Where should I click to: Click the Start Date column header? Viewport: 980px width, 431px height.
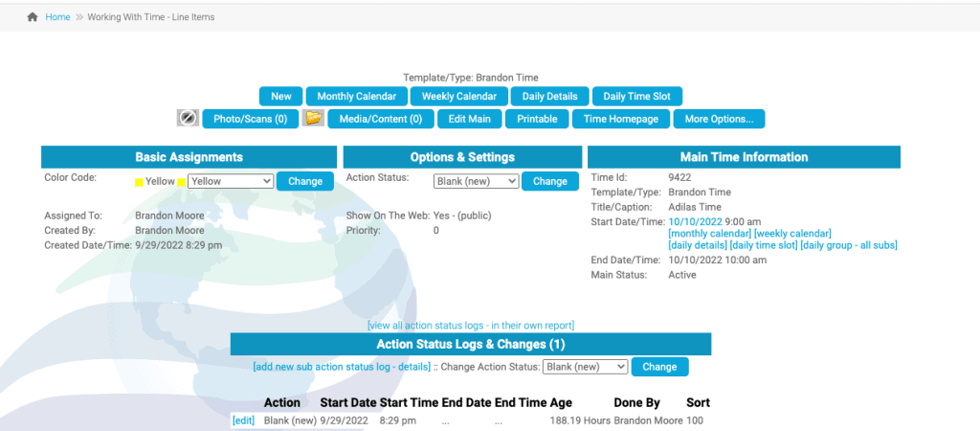tap(348, 403)
